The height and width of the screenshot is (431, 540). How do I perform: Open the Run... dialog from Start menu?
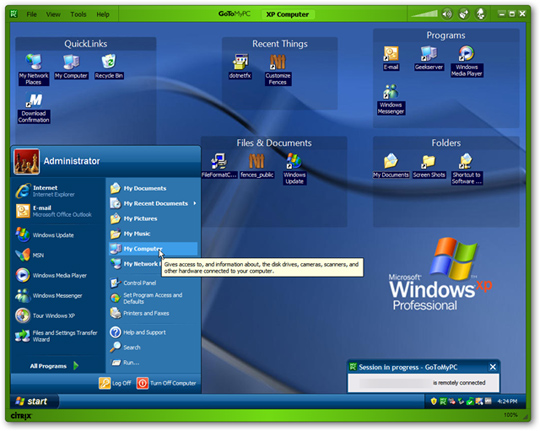153,362
